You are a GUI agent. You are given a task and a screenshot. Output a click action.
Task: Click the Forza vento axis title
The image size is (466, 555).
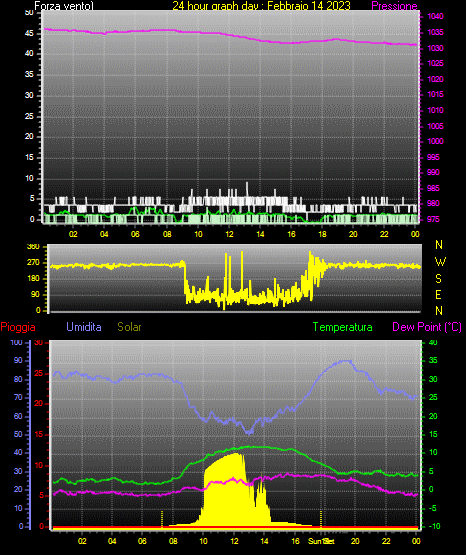64,6
